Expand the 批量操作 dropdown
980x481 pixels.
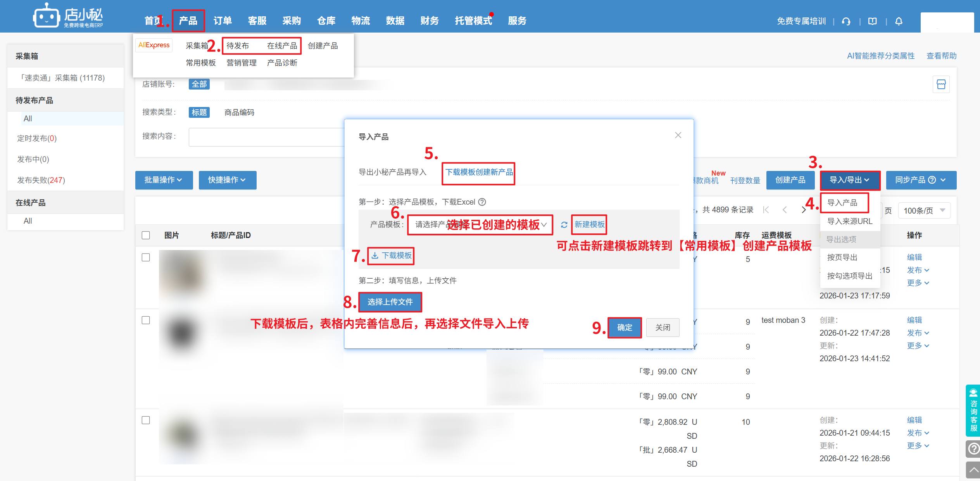(x=164, y=180)
